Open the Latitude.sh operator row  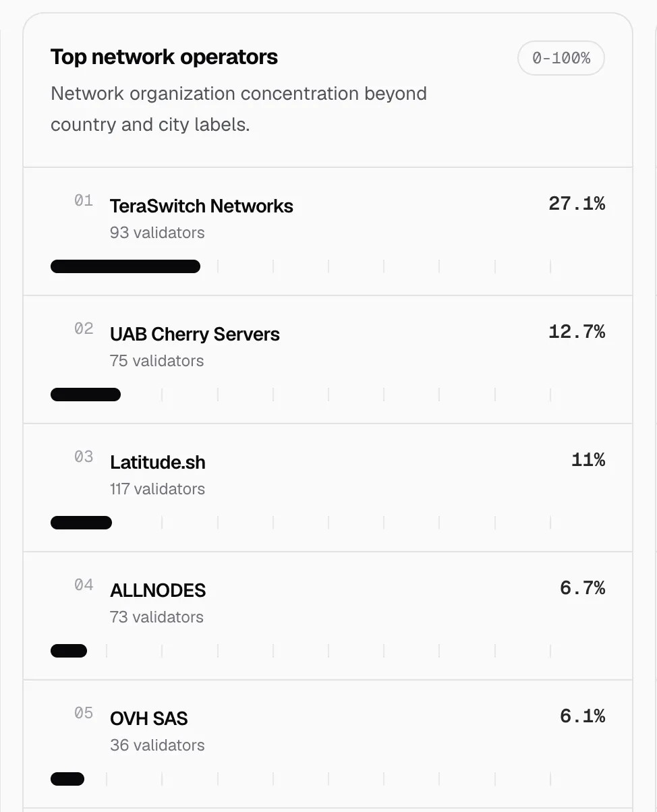click(x=328, y=488)
